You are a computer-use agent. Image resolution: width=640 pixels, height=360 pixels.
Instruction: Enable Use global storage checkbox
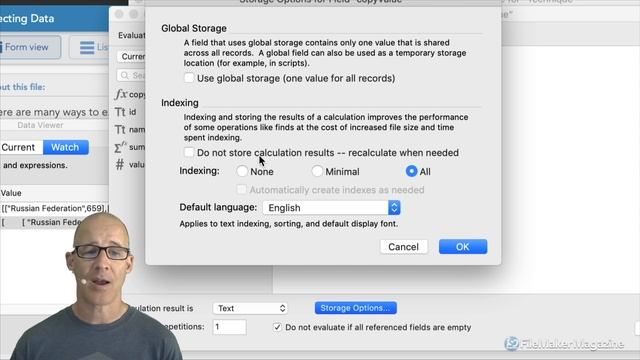coord(189,78)
